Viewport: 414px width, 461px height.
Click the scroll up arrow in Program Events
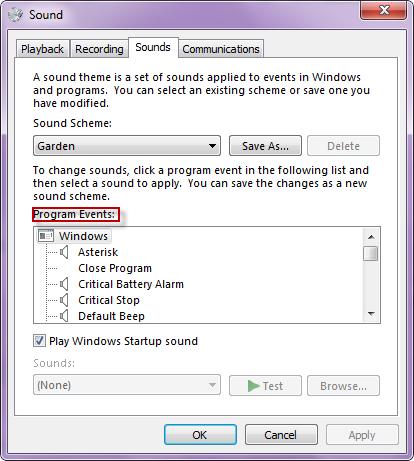(x=371, y=237)
